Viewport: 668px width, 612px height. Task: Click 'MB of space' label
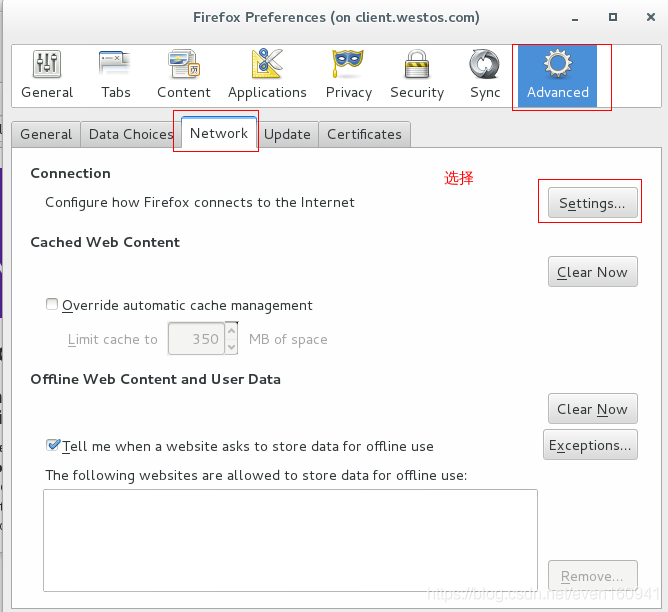coord(288,339)
